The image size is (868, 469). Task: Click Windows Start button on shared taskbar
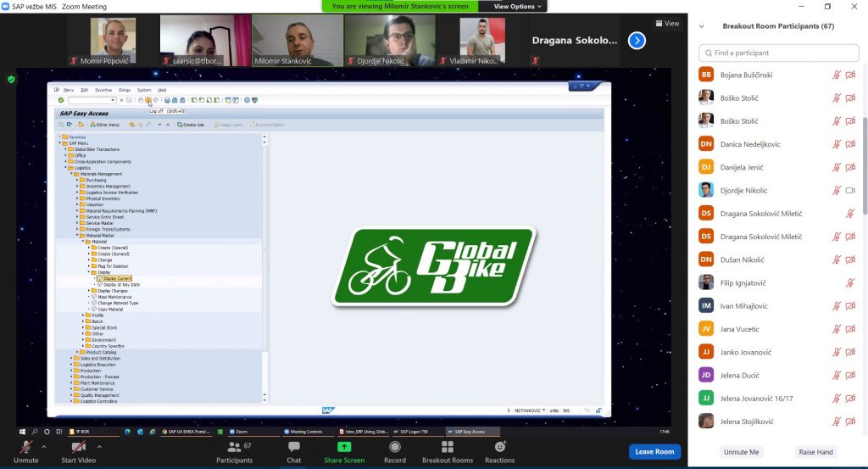22,432
